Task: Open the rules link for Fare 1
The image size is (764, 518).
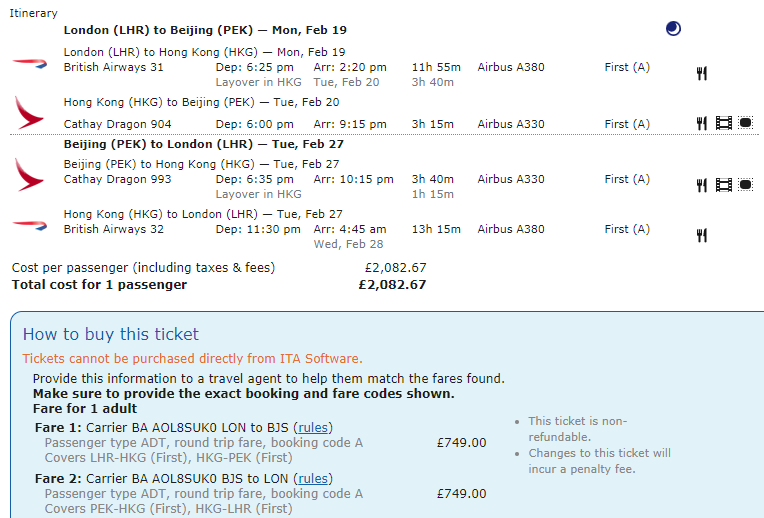Action: 314,428
